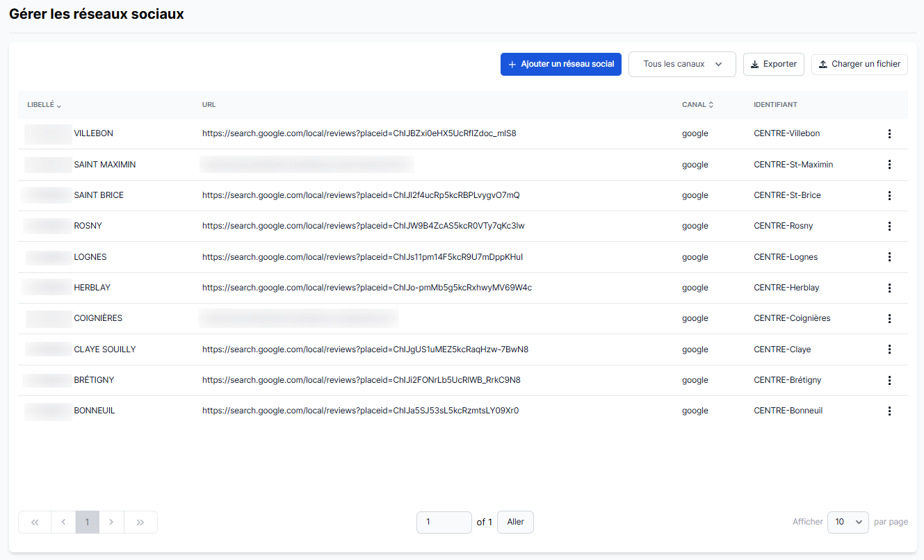This screenshot has width=924, height=560.
Task: Click 'Charger un fichier' upload button
Action: click(x=859, y=65)
